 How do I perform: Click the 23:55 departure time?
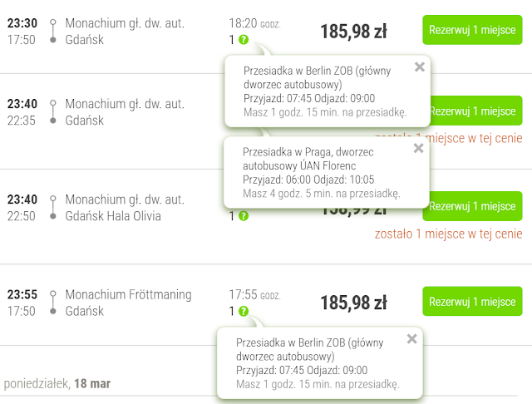[x=22, y=294]
